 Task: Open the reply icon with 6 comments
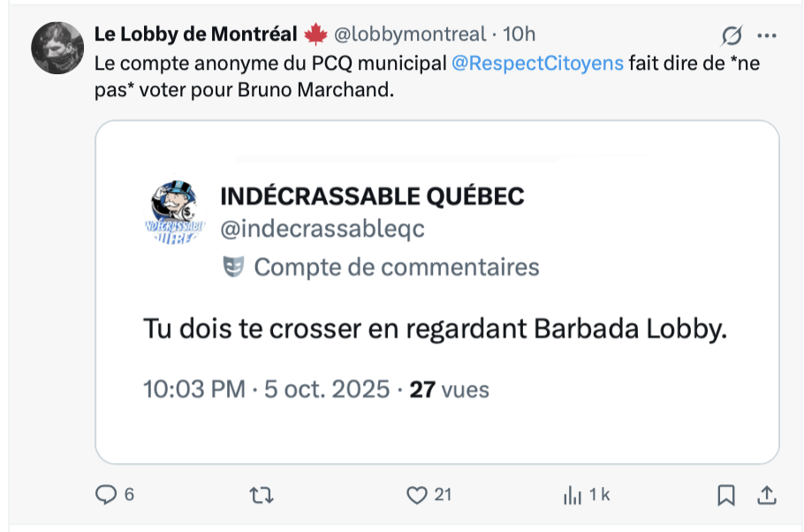pos(106,495)
